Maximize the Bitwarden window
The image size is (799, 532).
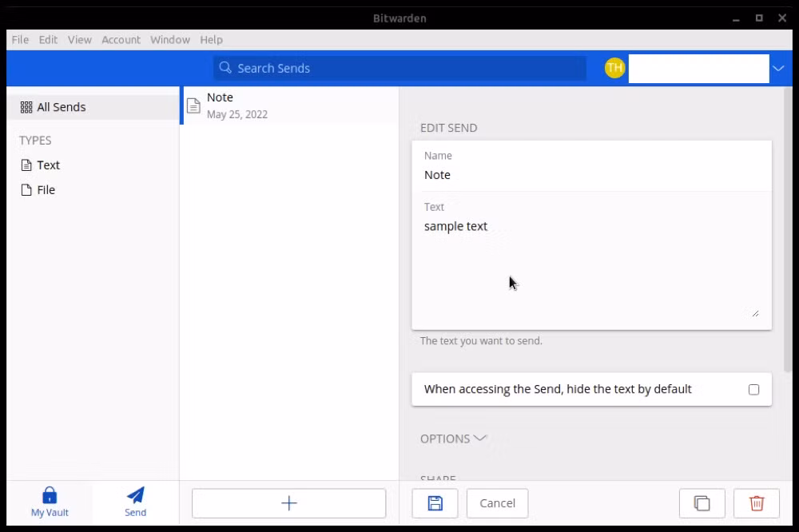(x=759, y=18)
